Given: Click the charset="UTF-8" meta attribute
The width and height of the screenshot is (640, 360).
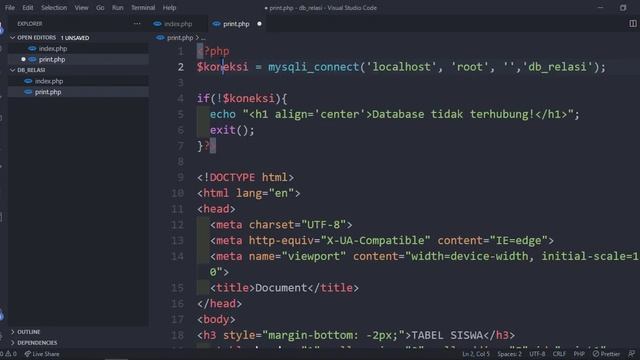Looking at the screenshot, I should pos(297,225).
